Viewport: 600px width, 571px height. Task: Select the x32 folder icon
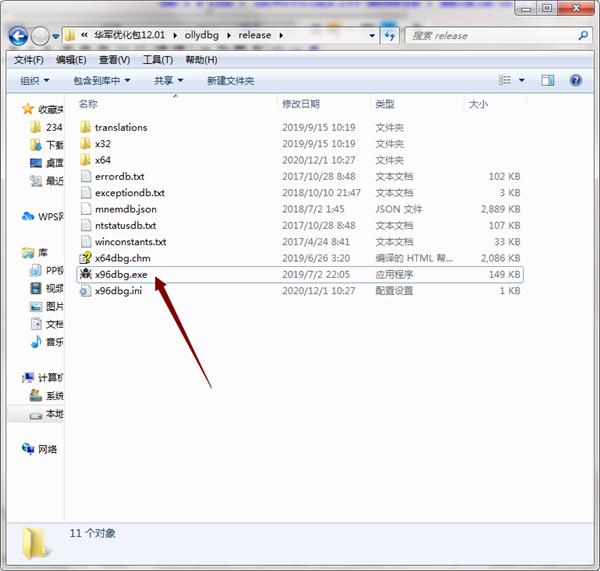click(x=85, y=143)
